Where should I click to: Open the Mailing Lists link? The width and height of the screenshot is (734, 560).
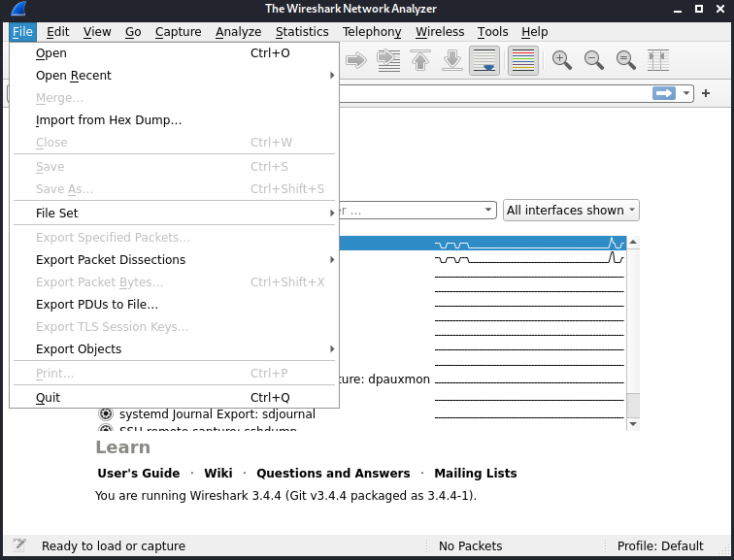coord(476,473)
